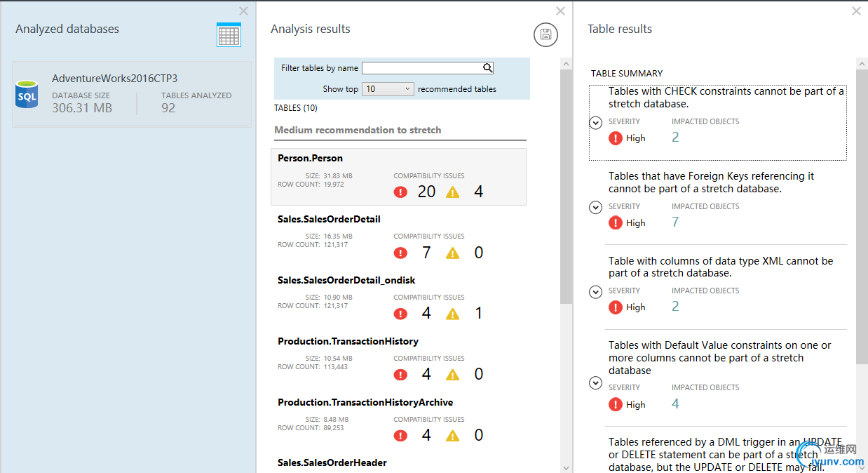Click the SQL database icon for AdventureWorks2016CTP3
Image resolution: width=868 pixels, height=473 pixels.
tap(27, 94)
